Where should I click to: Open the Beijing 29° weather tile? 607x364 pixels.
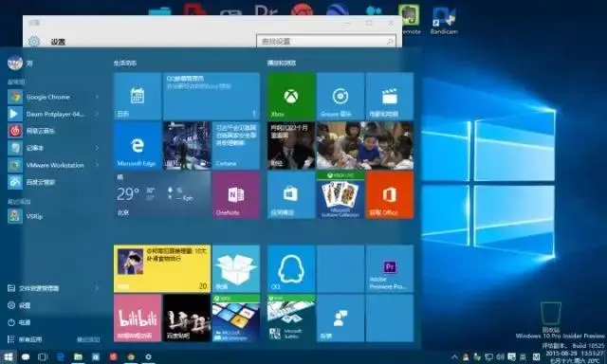click(162, 195)
